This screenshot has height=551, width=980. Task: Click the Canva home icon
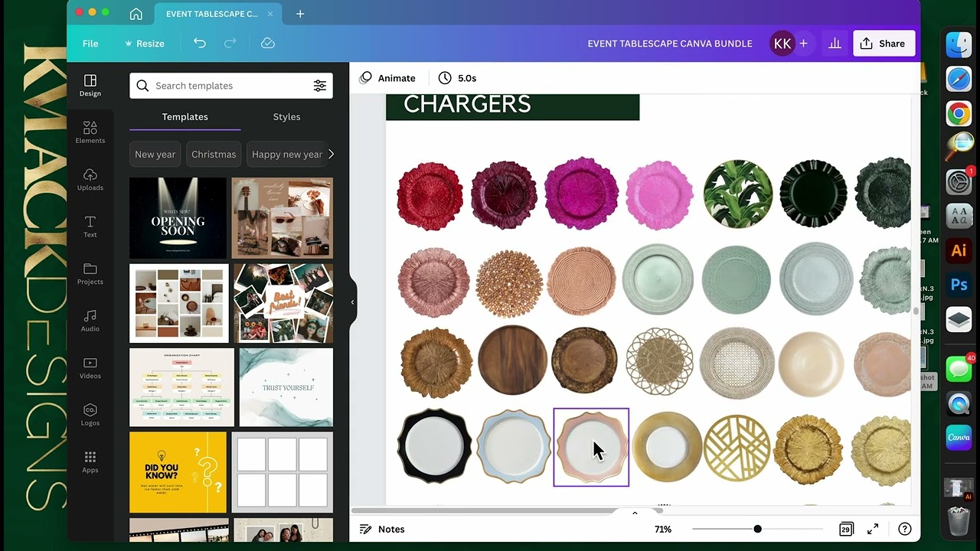click(136, 14)
